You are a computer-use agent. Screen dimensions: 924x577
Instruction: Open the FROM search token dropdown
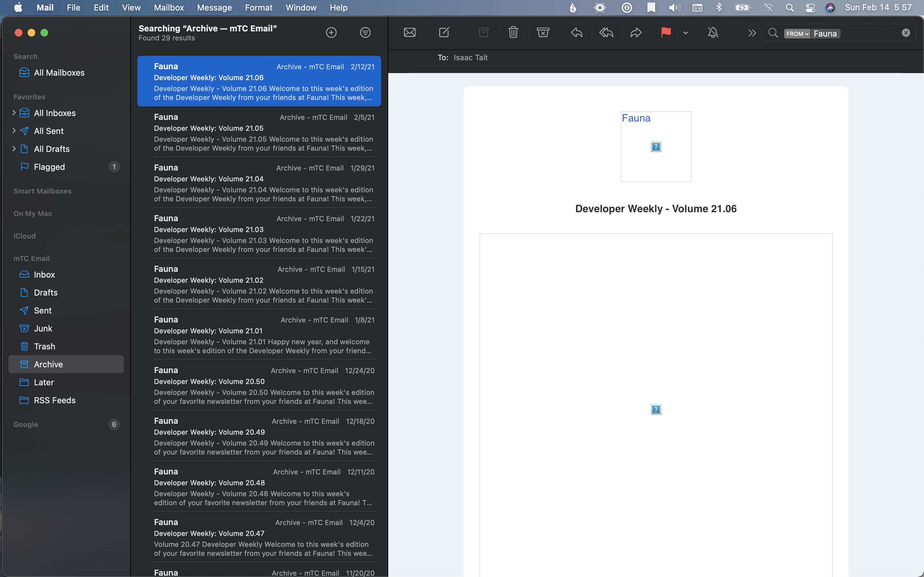pos(797,34)
